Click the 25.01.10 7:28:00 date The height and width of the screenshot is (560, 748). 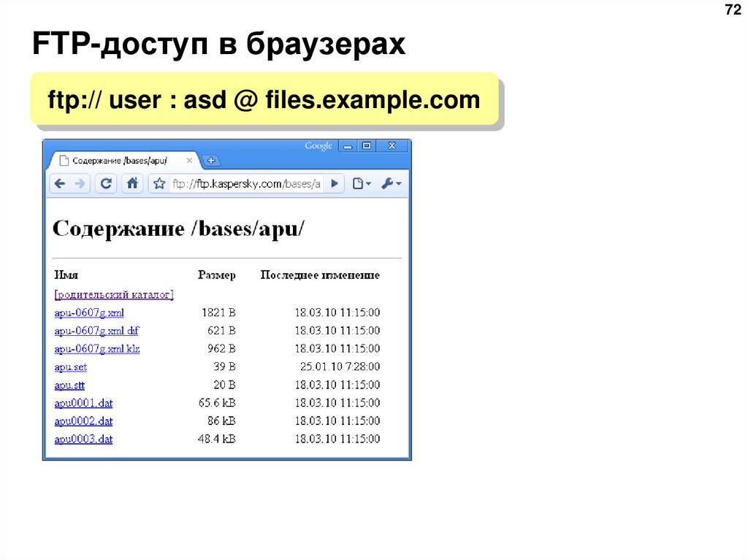[x=340, y=367]
